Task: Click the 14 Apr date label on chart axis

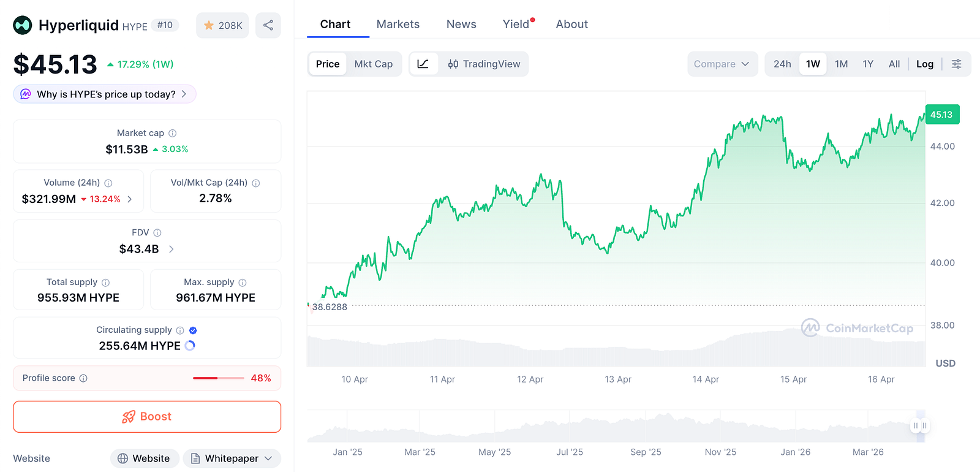Action: [x=706, y=379]
